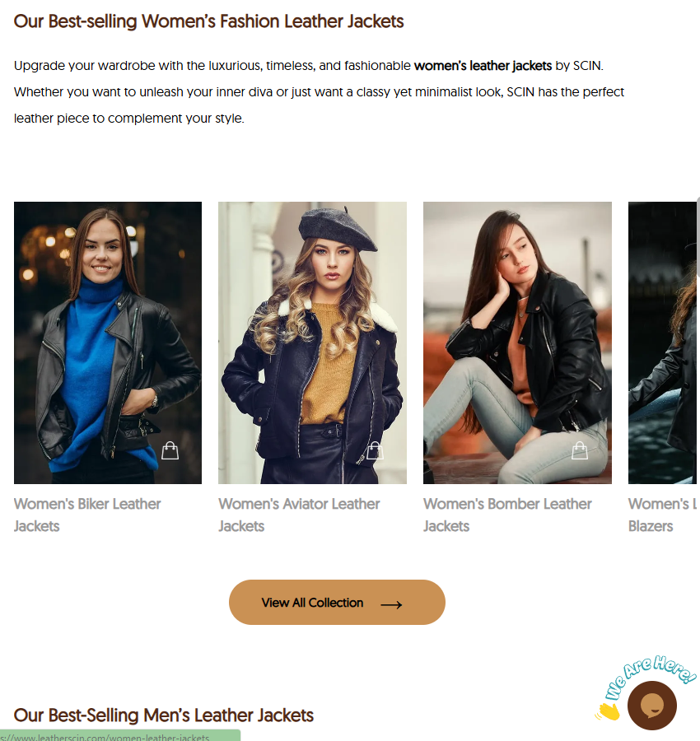
Task: Click shopping bag icon on Bomber jacket image
Action: [580, 450]
